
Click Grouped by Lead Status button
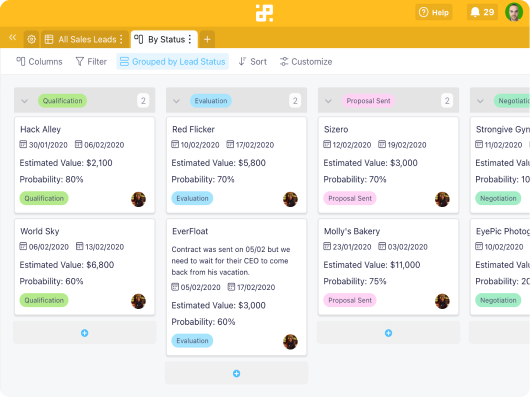tap(173, 61)
